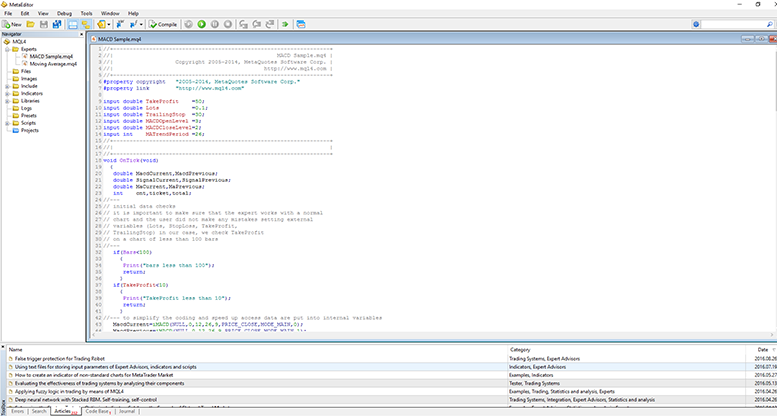Click the green Start debugging icon
The image size is (777, 416).
(x=202, y=23)
